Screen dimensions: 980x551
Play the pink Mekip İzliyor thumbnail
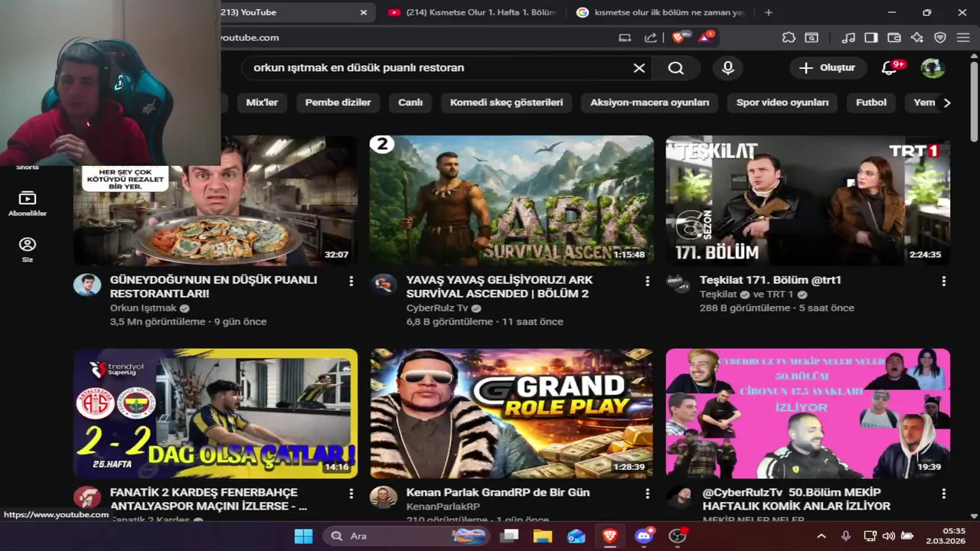click(x=808, y=413)
